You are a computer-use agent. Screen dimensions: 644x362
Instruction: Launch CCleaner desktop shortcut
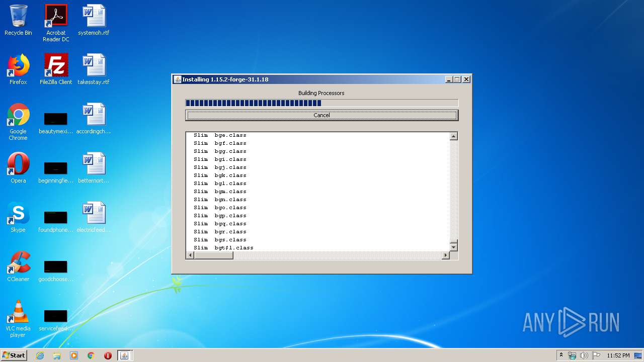coord(18,266)
